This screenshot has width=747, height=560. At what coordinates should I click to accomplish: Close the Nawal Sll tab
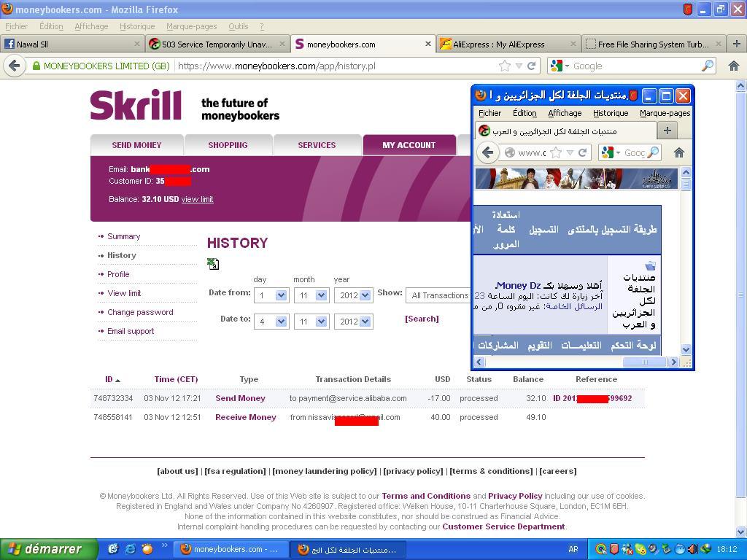point(136,44)
